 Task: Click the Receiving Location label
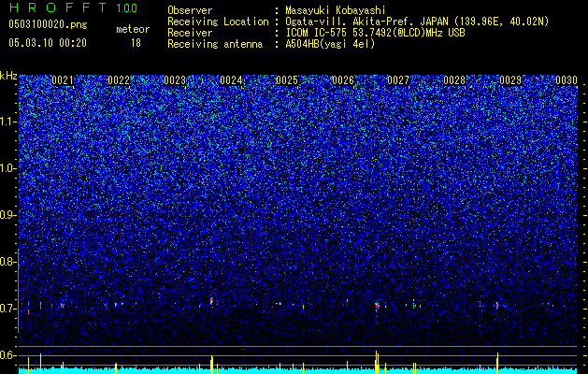pyautogui.click(x=218, y=22)
